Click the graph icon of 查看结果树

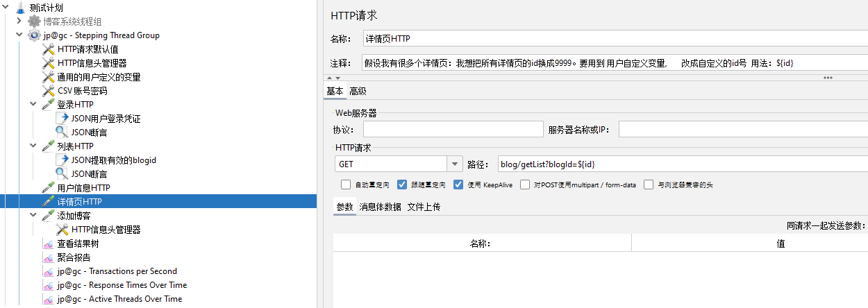[48, 243]
